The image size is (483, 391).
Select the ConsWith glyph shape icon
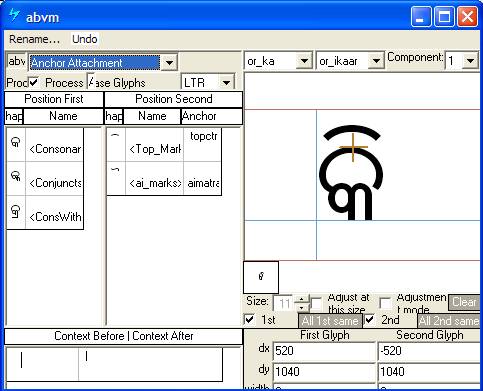point(16,211)
